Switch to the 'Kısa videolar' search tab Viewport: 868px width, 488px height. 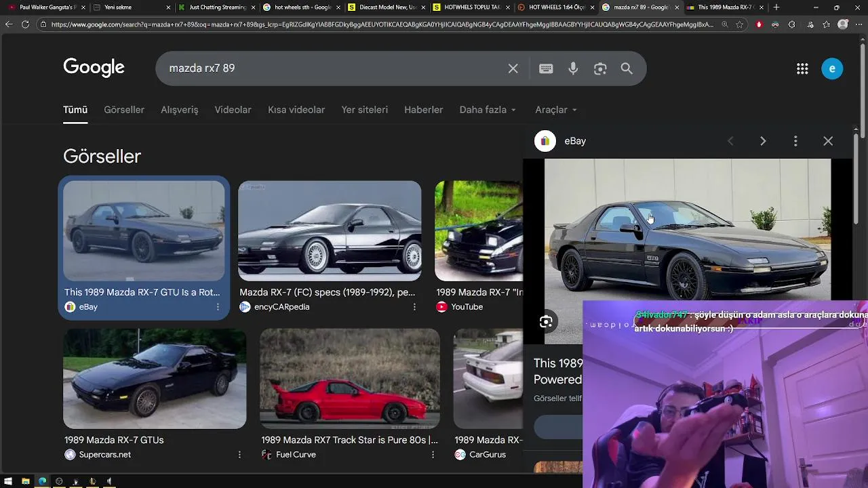pyautogui.click(x=296, y=110)
